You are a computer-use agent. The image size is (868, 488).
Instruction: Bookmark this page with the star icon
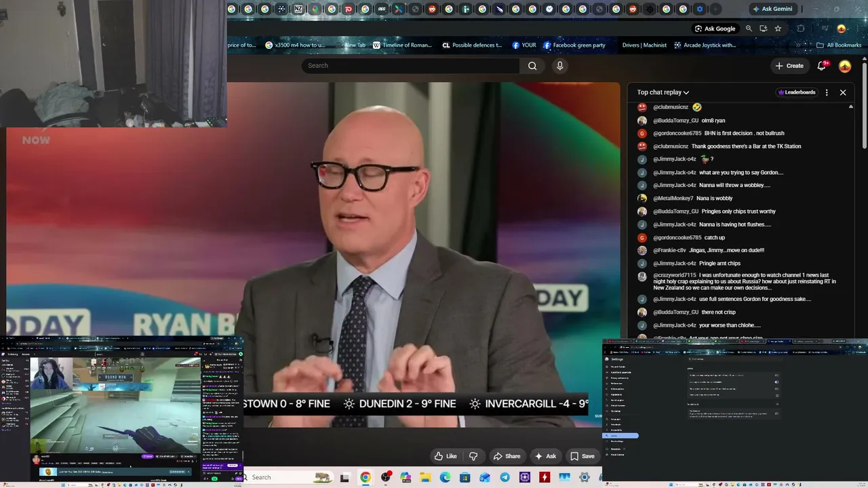(778, 28)
